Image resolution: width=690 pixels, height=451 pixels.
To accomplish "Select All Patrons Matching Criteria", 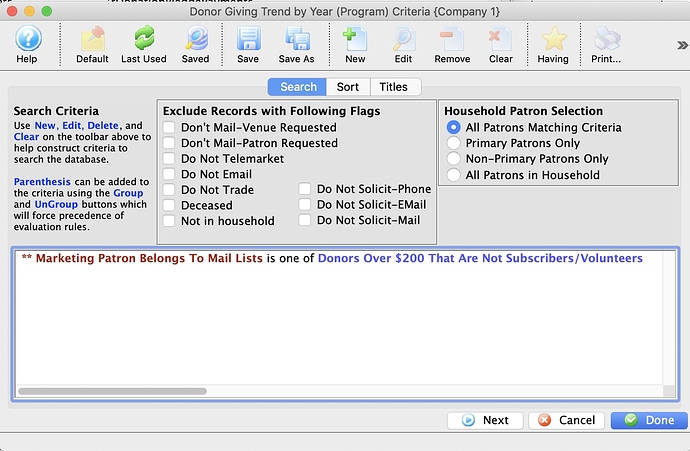I will click(454, 128).
